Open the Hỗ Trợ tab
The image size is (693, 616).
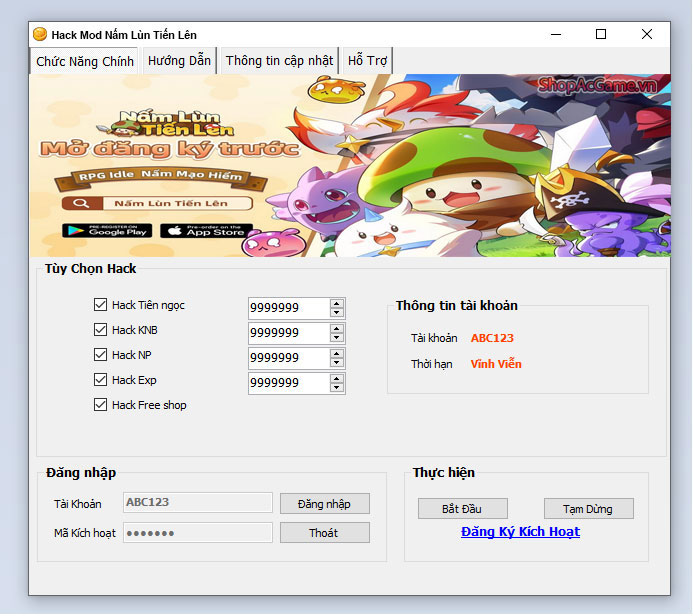pyautogui.click(x=367, y=61)
